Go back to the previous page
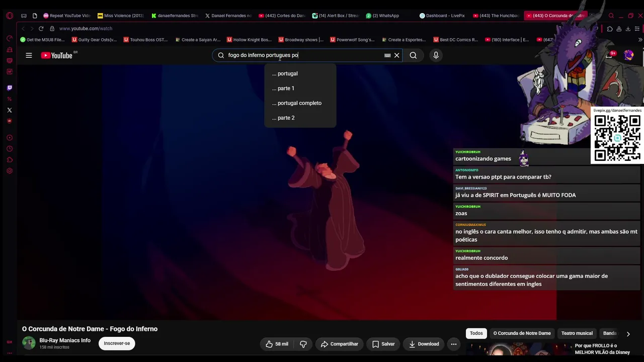 tap(23, 29)
